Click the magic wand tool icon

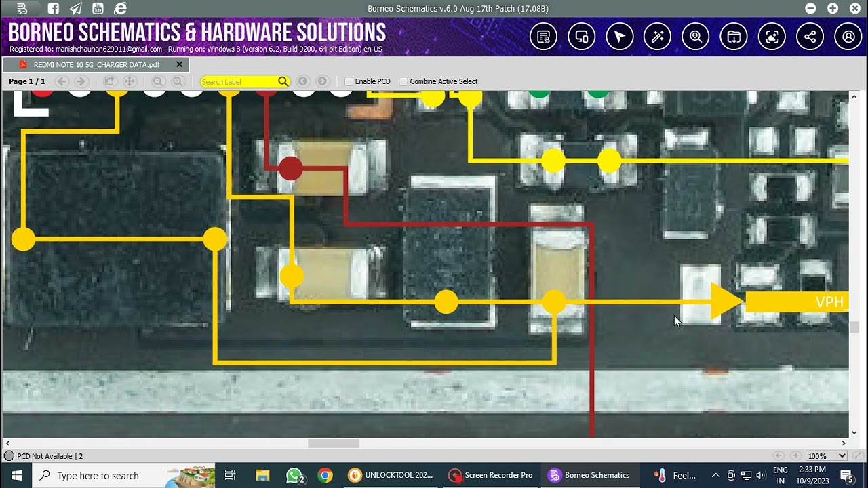658,37
